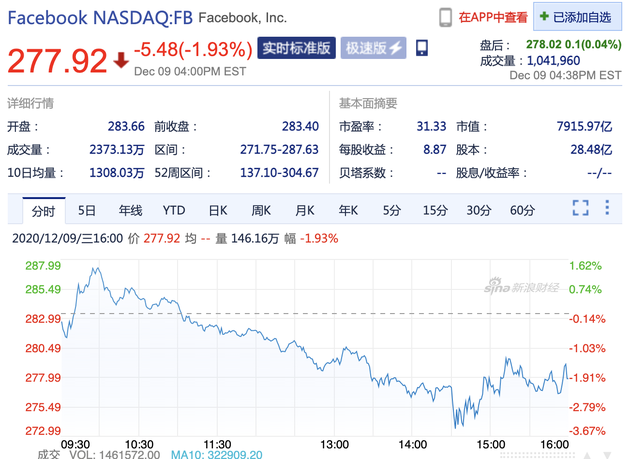630x459 pixels.
Task: Switch to 极速版 fast mode
Action: [373, 48]
